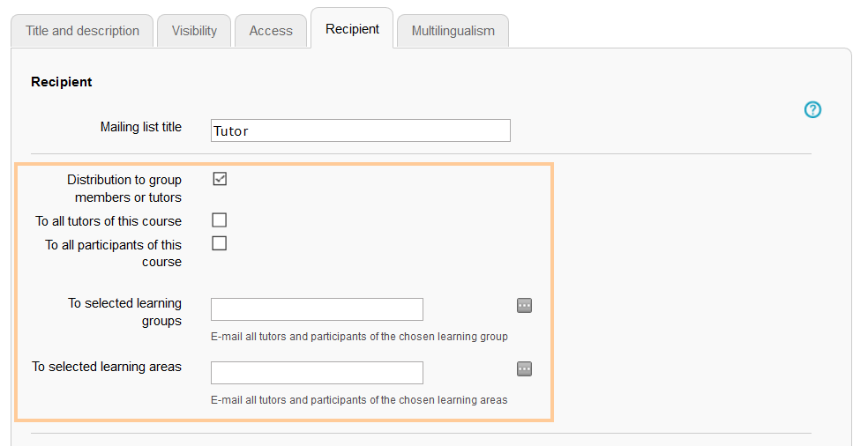This screenshot has width=868, height=446.
Task: Click the 'To selected learning groups' label
Action: 124,312
